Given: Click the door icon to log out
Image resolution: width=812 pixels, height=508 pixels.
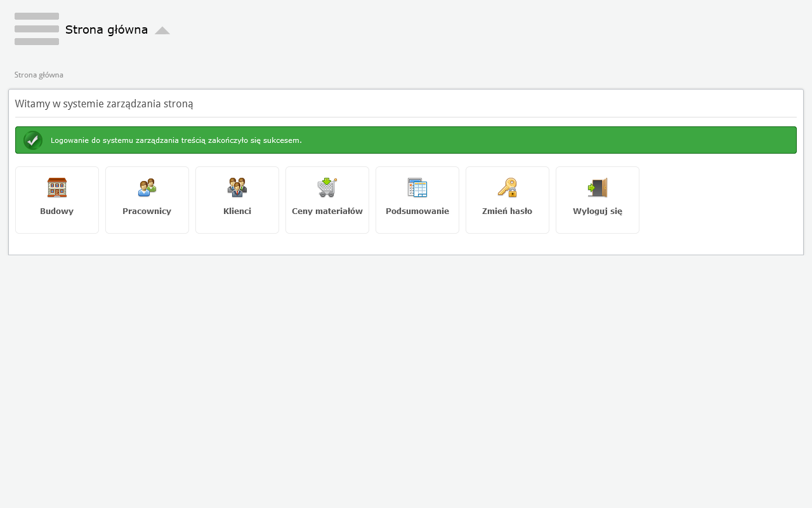Looking at the screenshot, I should (598, 188).
